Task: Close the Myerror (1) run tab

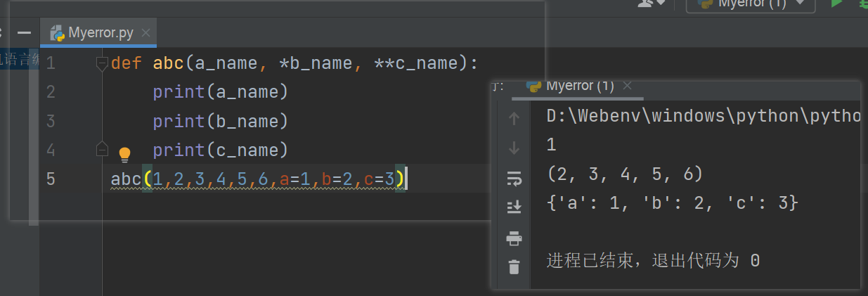Action: (628, 86)
